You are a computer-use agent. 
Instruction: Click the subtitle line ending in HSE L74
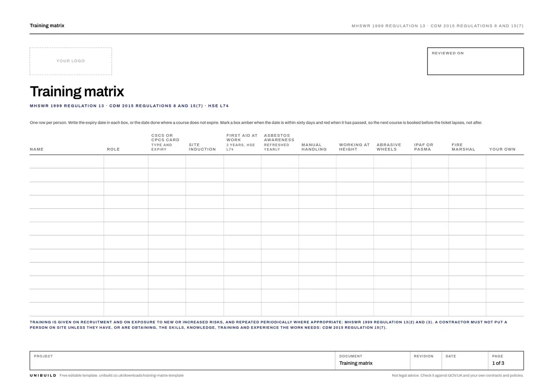(129, 106)
